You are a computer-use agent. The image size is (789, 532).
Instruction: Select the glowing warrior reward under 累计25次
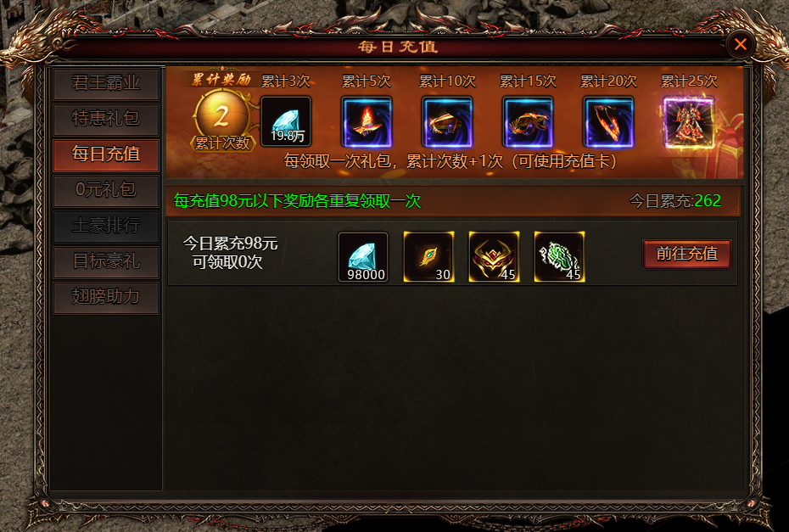click(688, 122)
